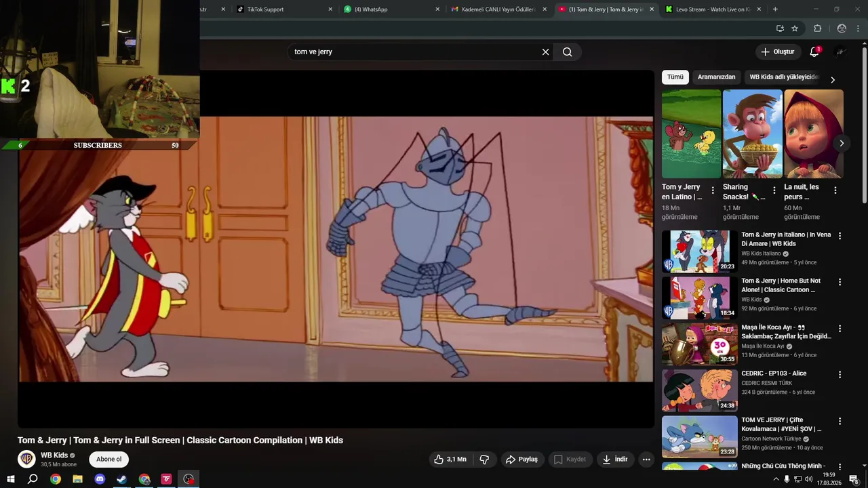Select the WB Kids adlı yükleyiciden chip
The height and width of the screenshot is (488, 868).
(784, 77)
